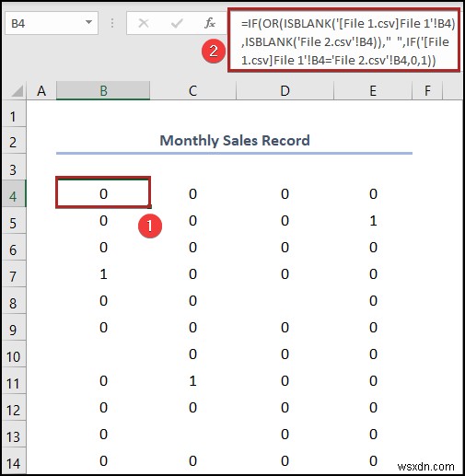Select row 2 header
The width and height of the screenshot is (465, 476).
(14, 140)
